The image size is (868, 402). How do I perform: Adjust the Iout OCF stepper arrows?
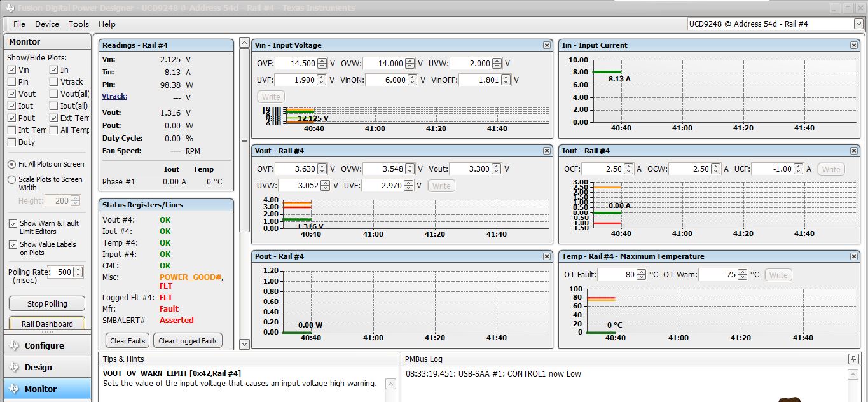coord(629,169)
